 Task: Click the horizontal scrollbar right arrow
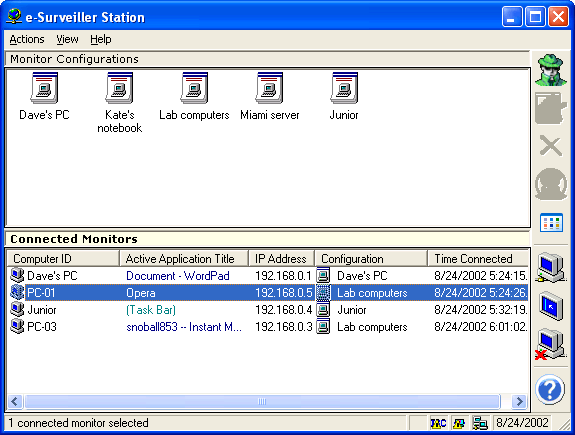tap(519, 401)
